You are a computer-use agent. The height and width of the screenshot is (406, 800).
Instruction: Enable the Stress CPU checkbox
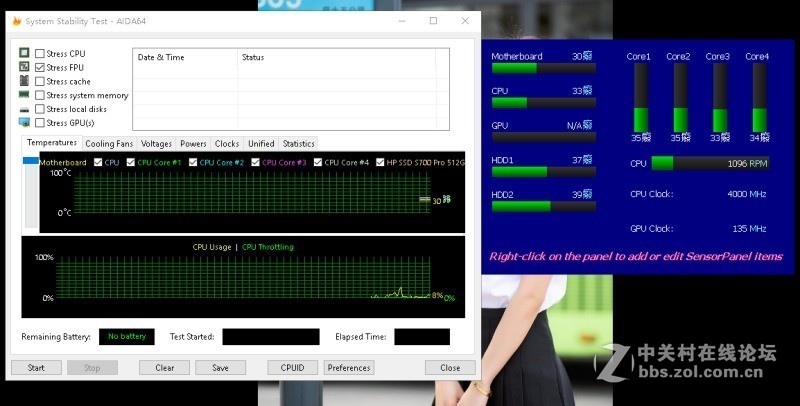pyautogui.click(x=40, y=54)
